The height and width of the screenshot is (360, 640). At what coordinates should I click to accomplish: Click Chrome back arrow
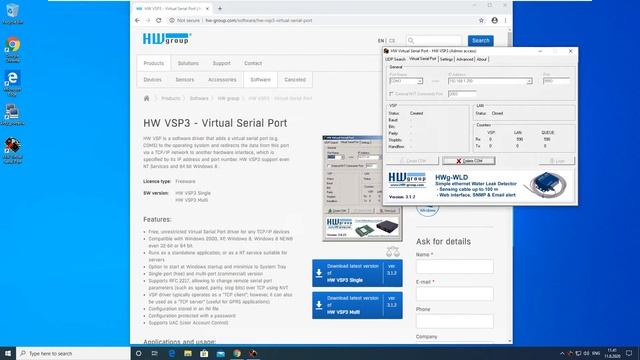pos(138,20)
